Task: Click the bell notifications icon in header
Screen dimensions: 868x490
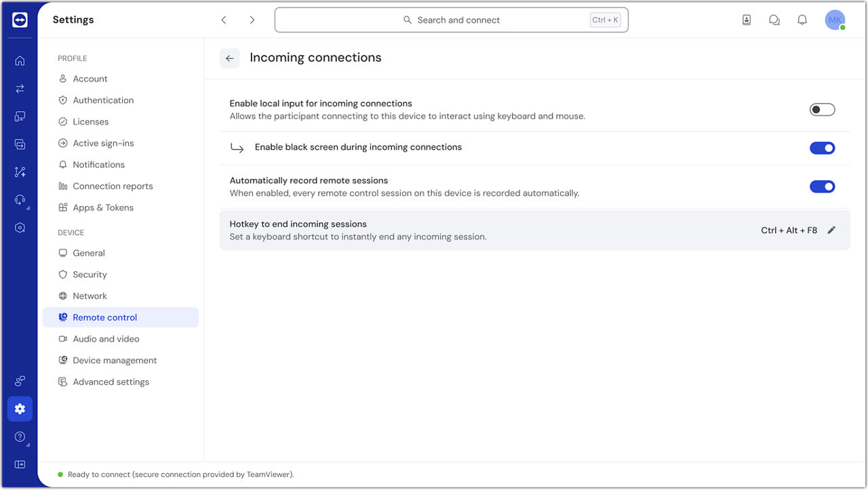Action: pyautogui.click(x=802, y=20)
